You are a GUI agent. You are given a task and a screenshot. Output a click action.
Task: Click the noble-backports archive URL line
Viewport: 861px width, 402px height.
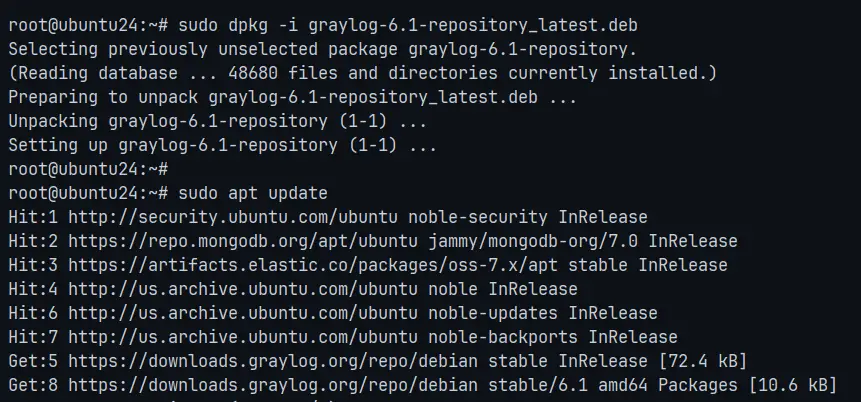pos(343,337)
